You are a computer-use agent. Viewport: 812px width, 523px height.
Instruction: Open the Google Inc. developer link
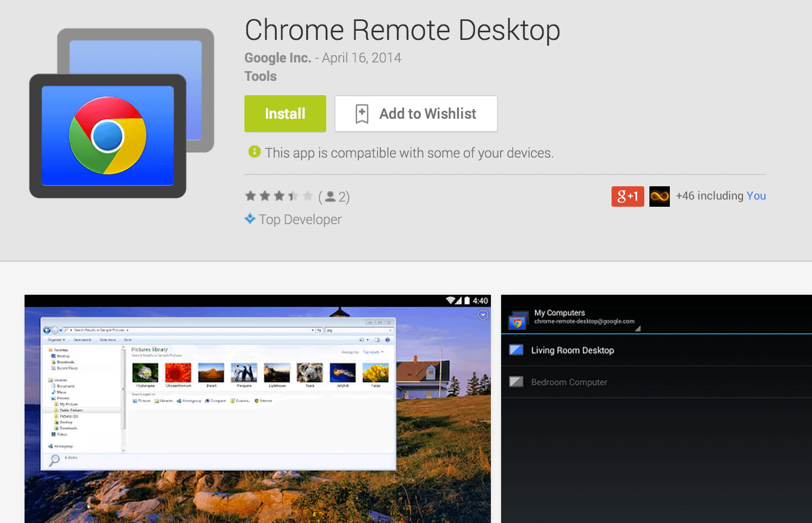[278, 58]
